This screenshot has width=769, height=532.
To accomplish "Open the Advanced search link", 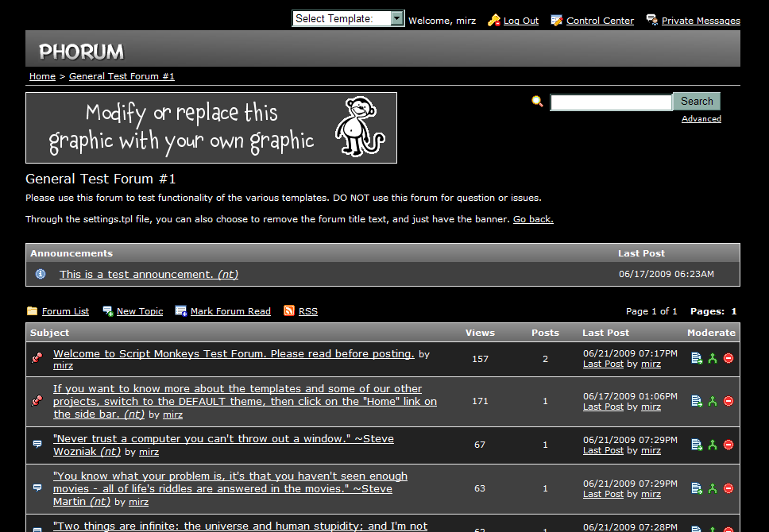I will pos(701,118).
